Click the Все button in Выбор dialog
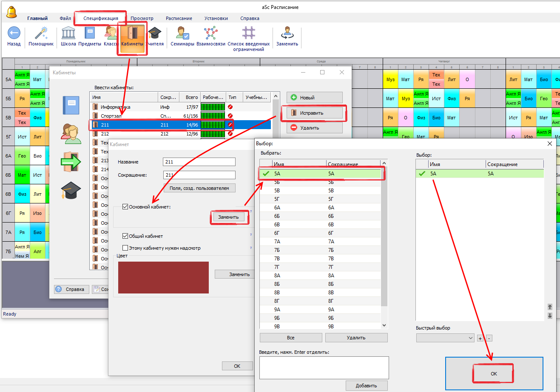The image size is (560, 392). (291, 338)
